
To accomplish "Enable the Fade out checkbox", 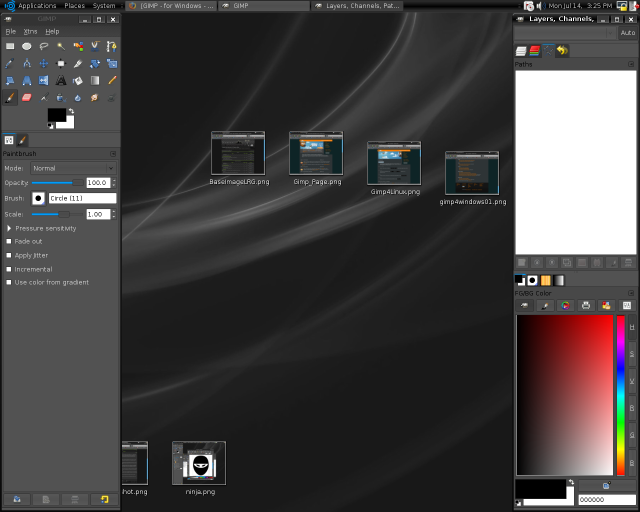I will point(9,241).
